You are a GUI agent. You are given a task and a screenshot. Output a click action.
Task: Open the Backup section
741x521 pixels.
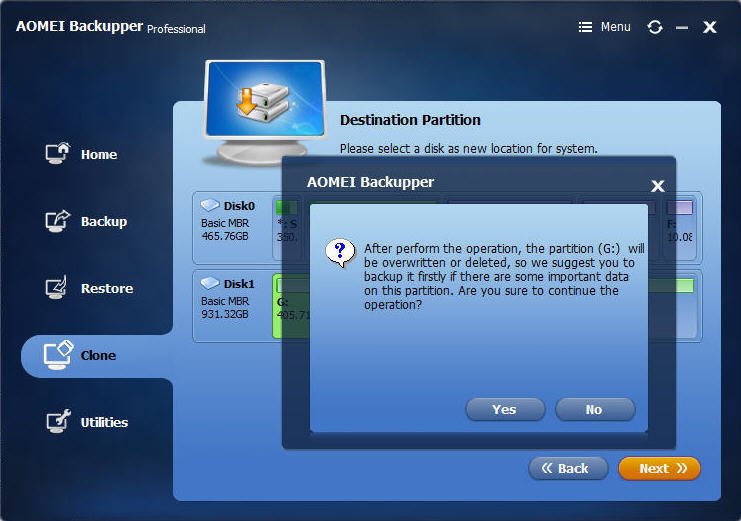[104, 222]
